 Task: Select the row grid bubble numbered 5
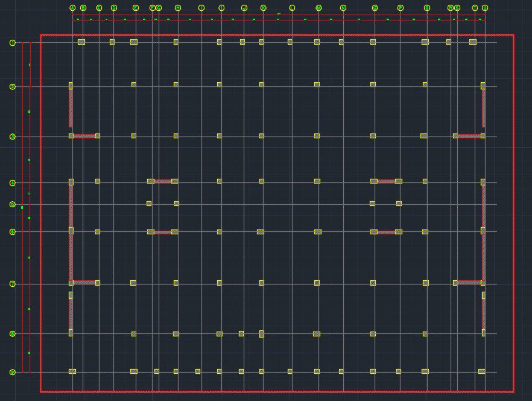pos(12,204)
